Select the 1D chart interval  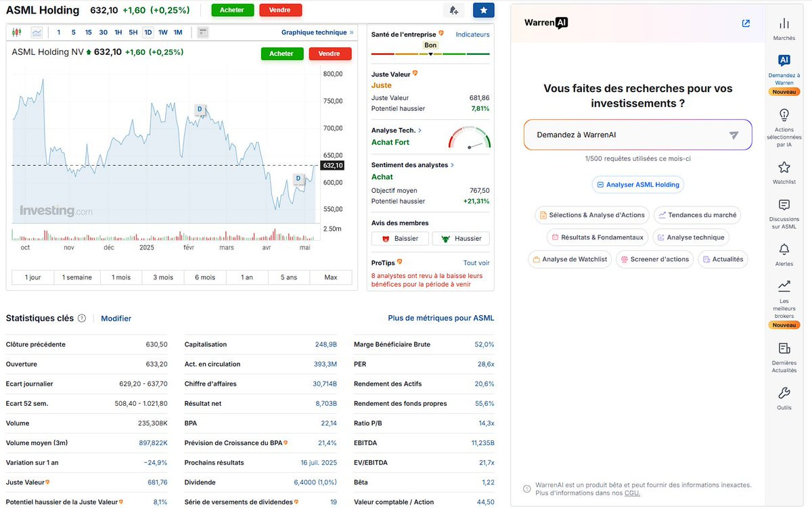148,32
